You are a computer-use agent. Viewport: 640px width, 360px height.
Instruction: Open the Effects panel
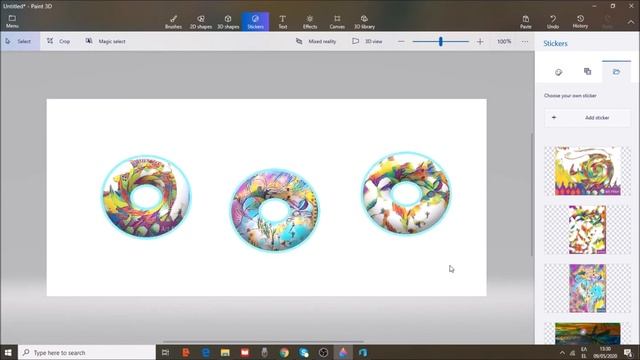click(x=310, y=22)
